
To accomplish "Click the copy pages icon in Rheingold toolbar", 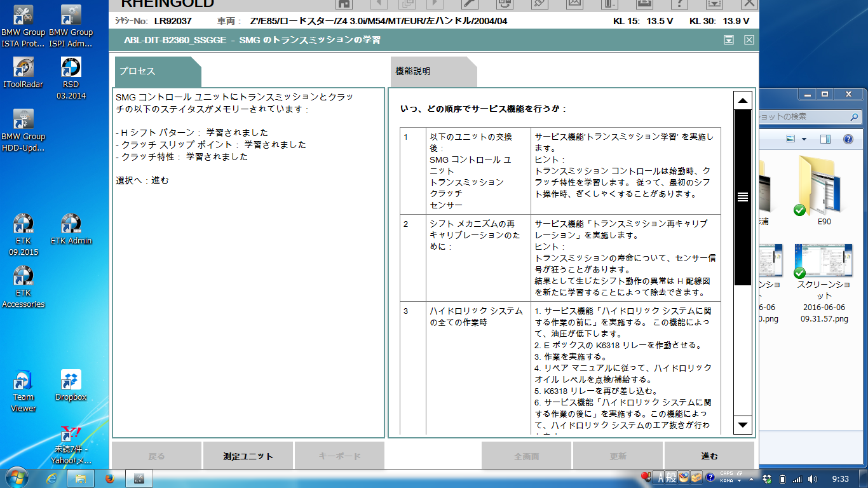I will pyautogui.click(x=407, y=4).
